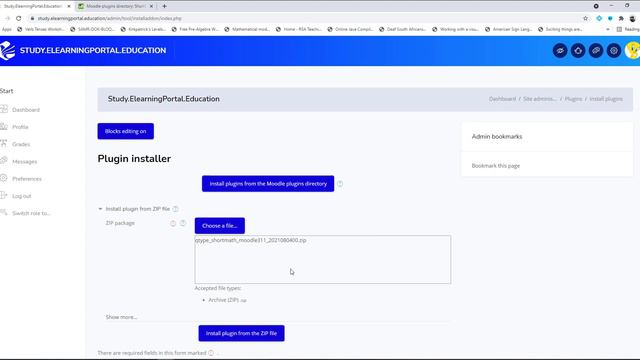This screenshot has height=360, width=640.
Task: Open the Mathematical mod... bookmark
Action: 247,29
